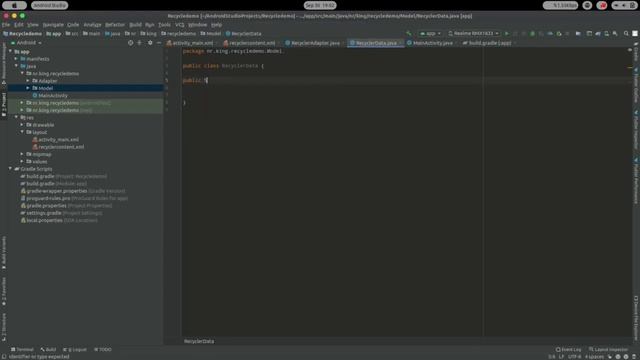Click the project structure folder icon in toolbar
Viewport: 640px width, 360px height.
click(578, 33)
